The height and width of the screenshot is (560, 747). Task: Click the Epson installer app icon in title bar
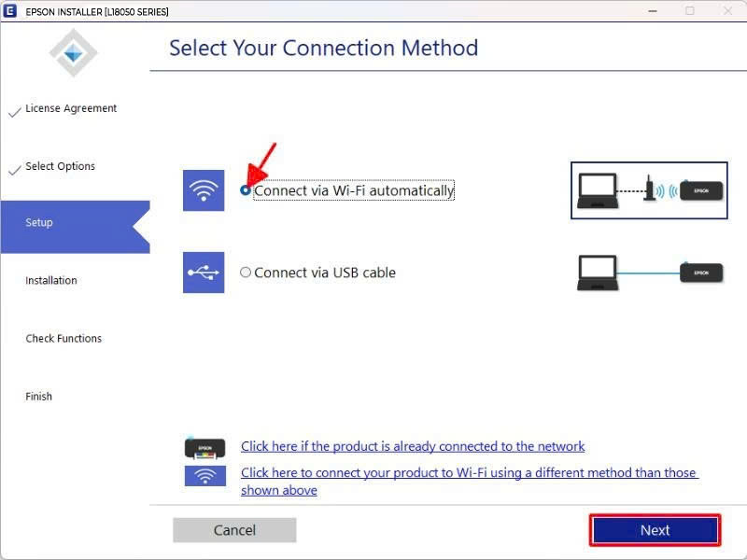[9, 10]
